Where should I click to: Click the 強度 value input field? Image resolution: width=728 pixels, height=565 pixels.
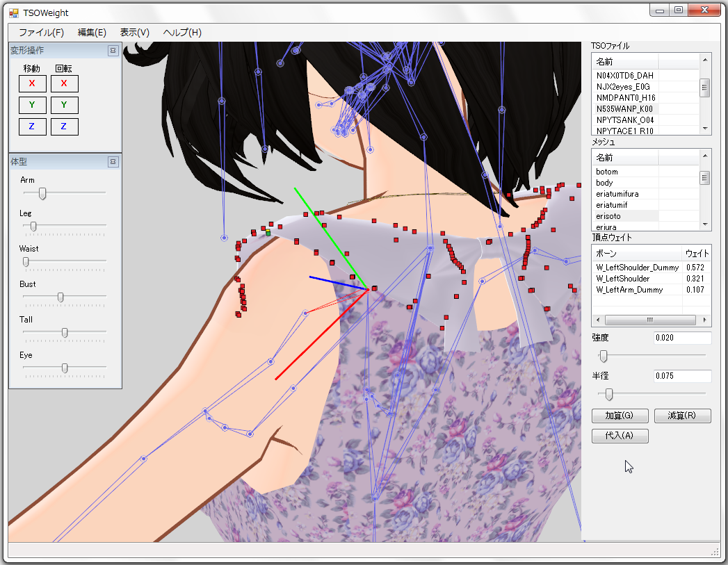682,338
